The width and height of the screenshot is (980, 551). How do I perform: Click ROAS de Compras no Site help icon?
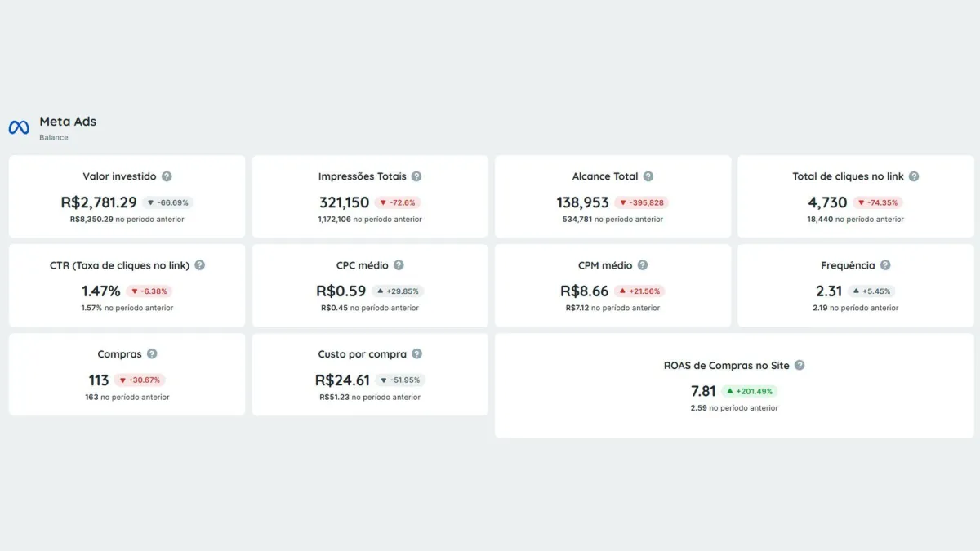click(800, 366)
